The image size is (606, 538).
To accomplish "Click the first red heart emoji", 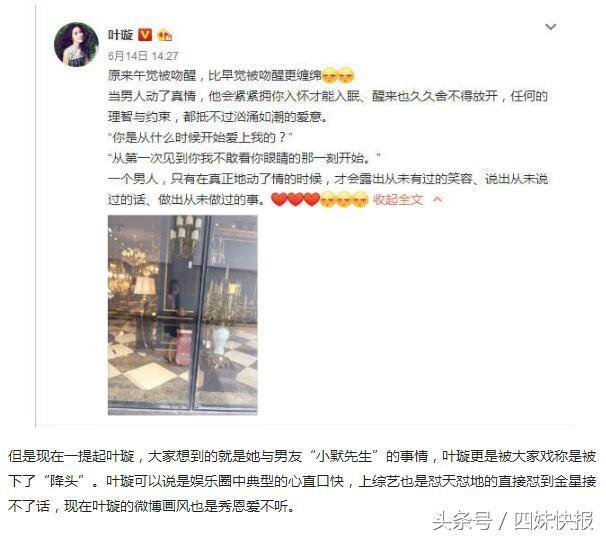I will coord(279,199).
